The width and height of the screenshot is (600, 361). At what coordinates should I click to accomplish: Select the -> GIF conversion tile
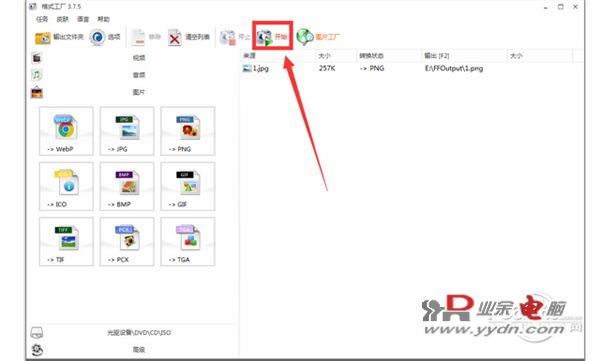188,186
